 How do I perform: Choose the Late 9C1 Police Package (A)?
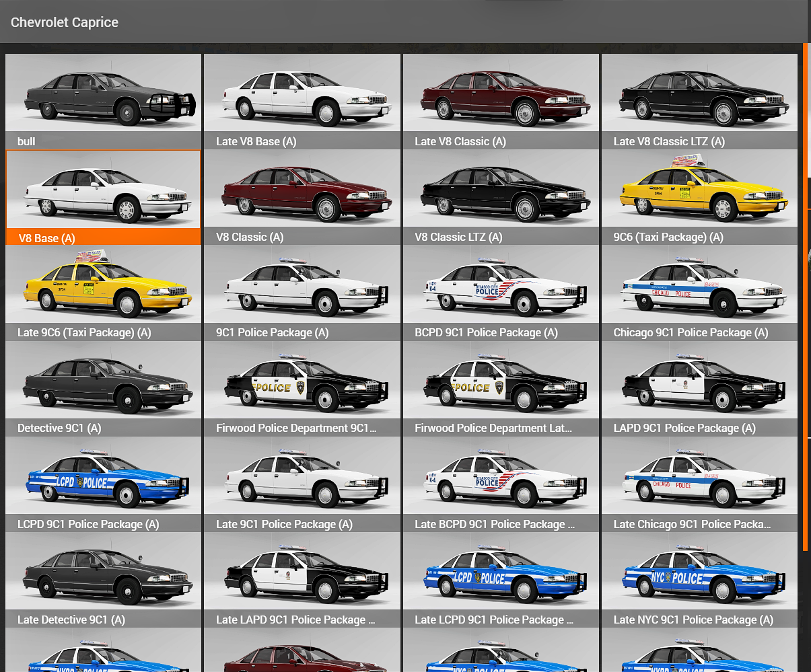(302, 485)
